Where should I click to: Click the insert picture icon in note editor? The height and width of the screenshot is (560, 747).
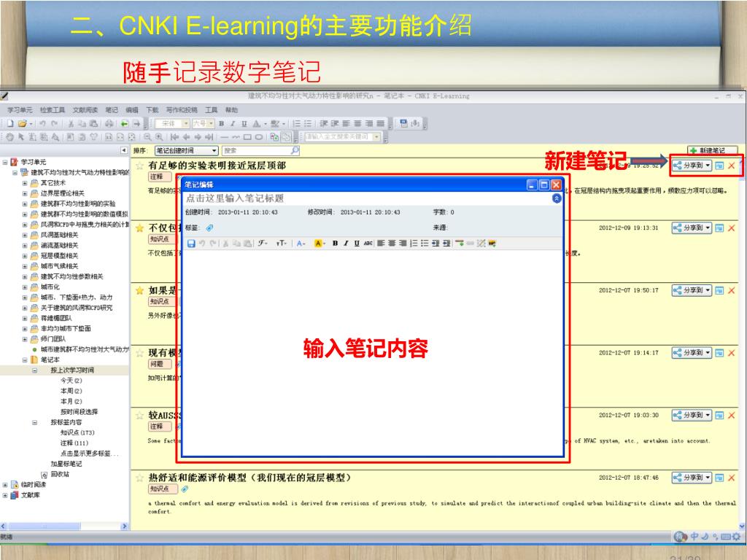click(492, 244)
